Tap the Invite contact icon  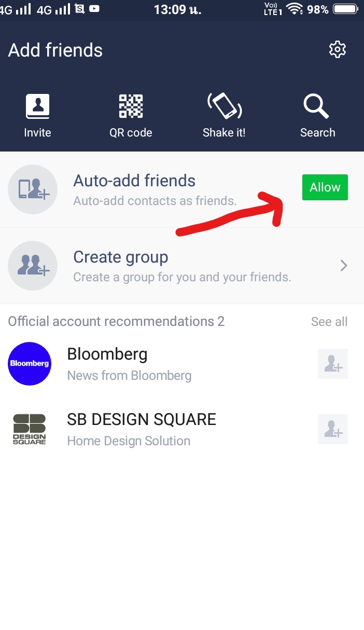[x=37, y=106]
